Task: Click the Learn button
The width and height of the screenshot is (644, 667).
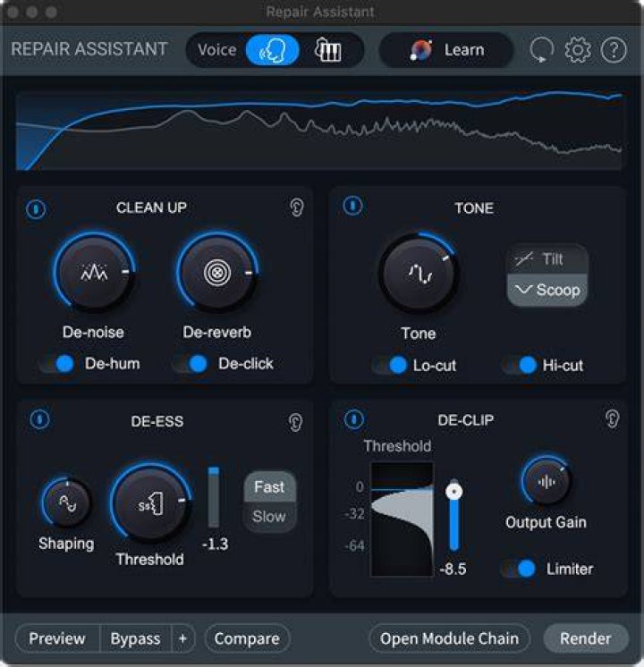Action: 446,50
